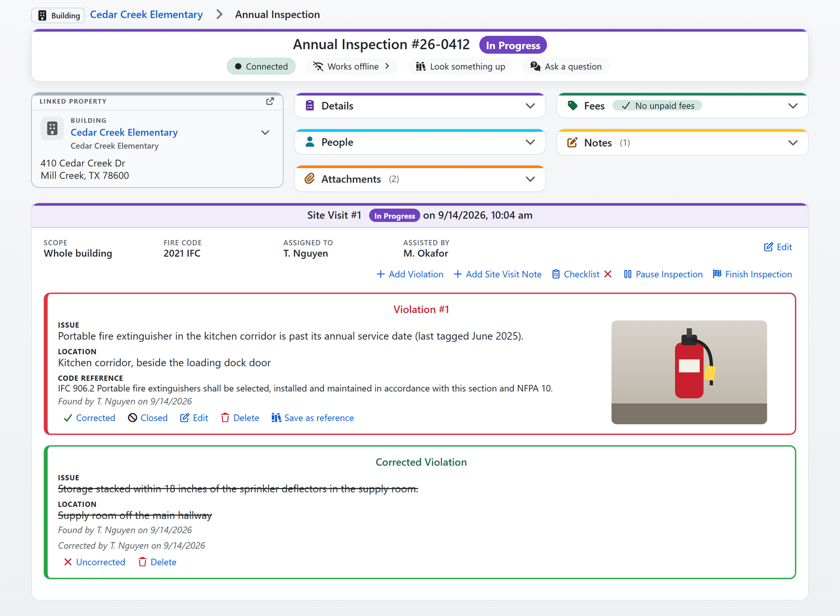Open the Checklist
The width and height of the screenshot is (840, 616).
click(575, 274)
